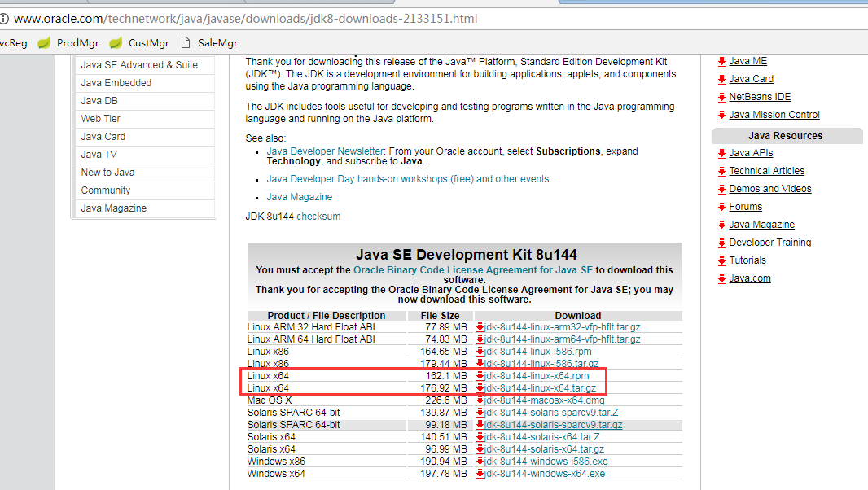The height and width of the screenshot is (490, 868).
Task: Click red arrow icon beside NetBeans IDE
Action: point(721,98)
